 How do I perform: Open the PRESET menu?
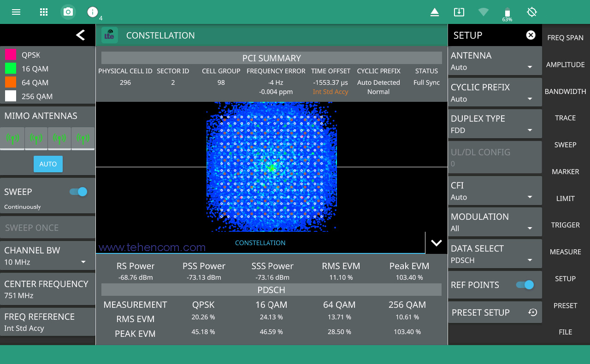(566, 305)
